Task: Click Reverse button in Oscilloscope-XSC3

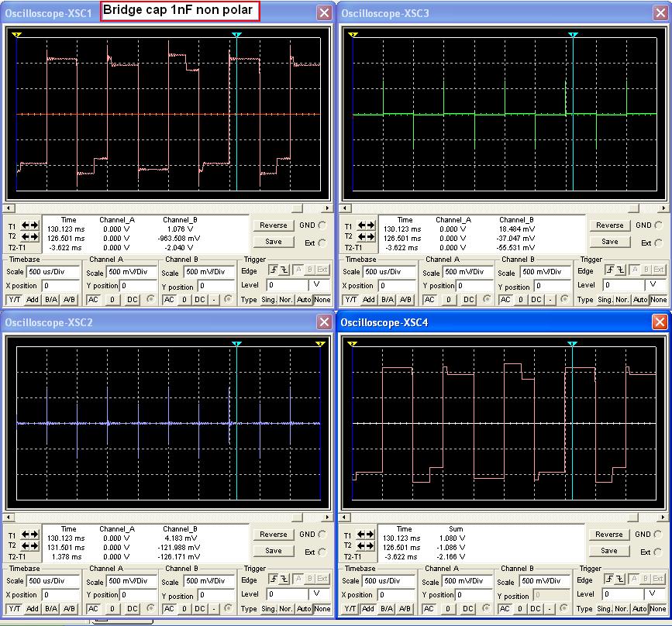Action: [610, 225]
